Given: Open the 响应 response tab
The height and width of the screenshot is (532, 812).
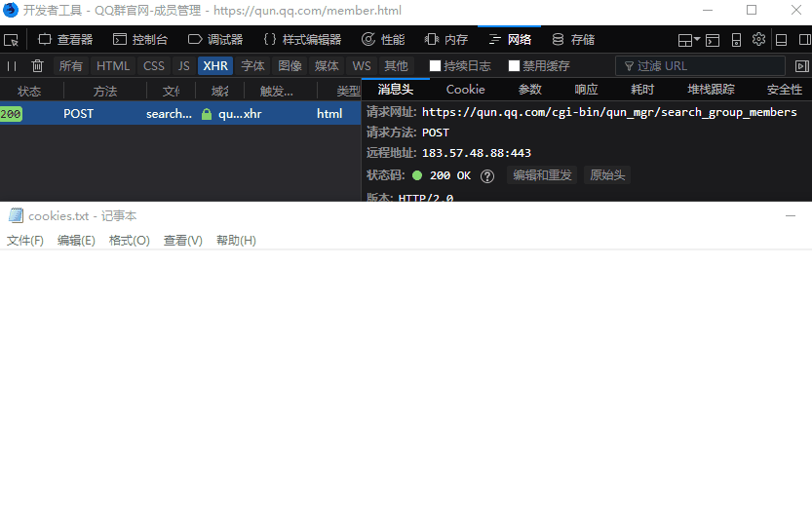Looking at the screenshot, I should [586, 90].
